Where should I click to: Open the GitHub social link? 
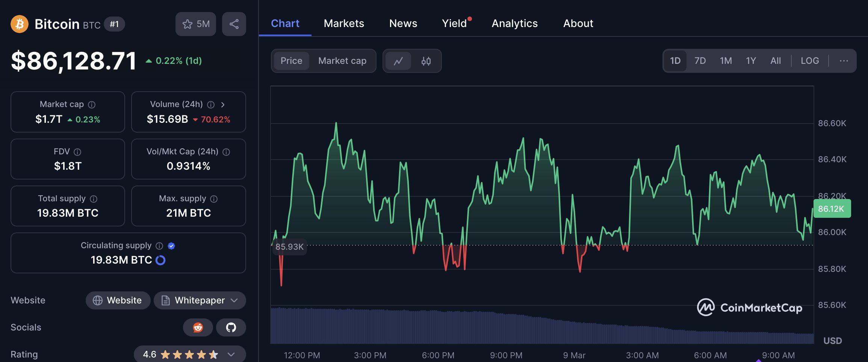click(x=231, y=327)
